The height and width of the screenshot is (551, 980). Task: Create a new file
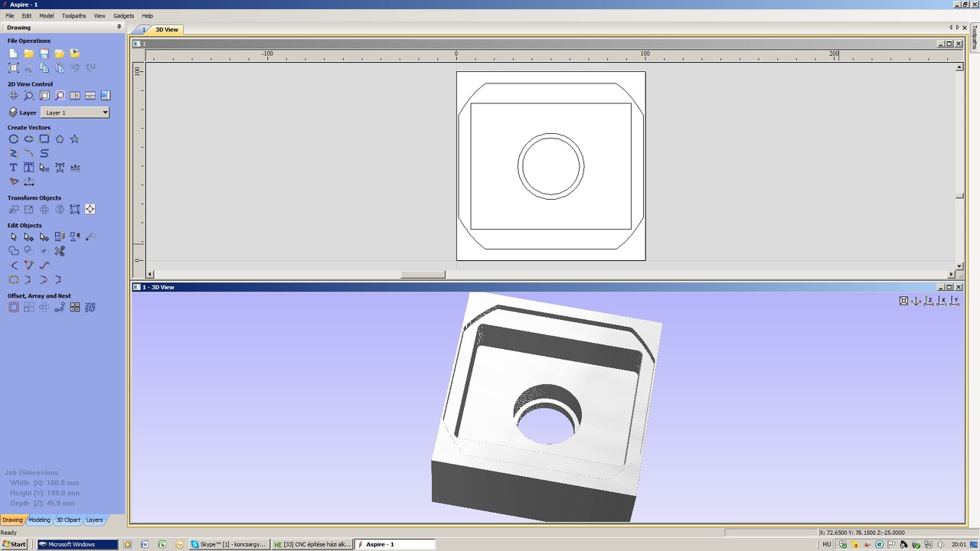[13, 54]
